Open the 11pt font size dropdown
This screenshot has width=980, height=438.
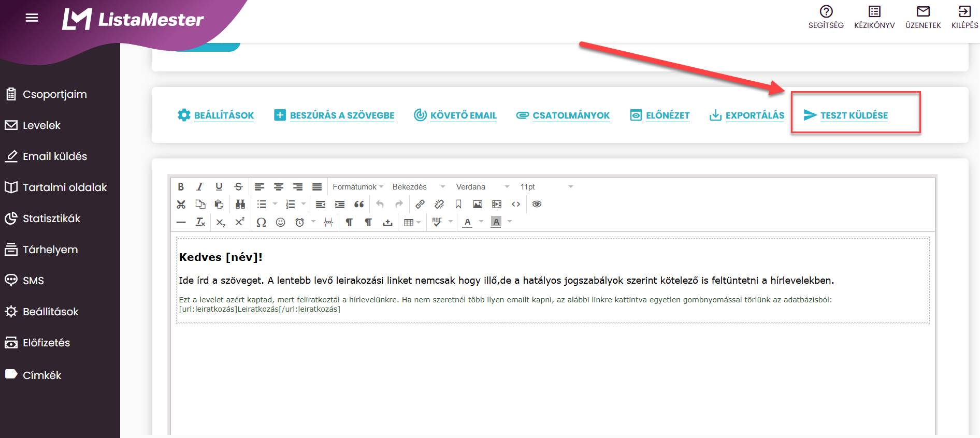(x=546, y=187)
